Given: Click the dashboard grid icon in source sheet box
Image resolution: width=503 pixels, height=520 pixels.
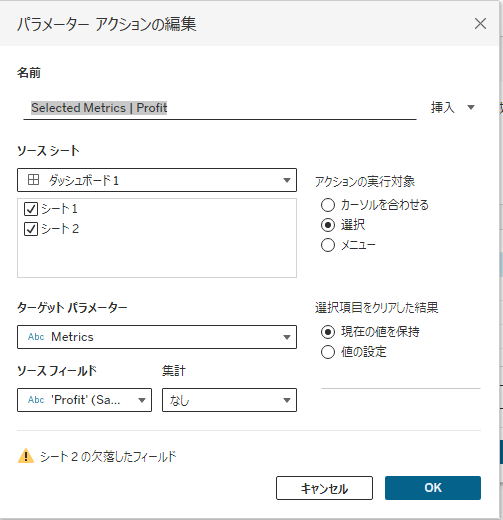Looking at the screenshot, I should 33,180.
